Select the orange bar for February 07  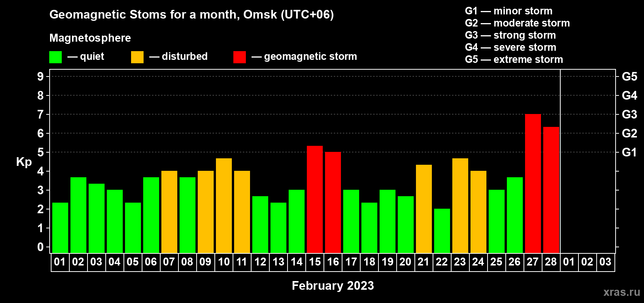(169, 212)
